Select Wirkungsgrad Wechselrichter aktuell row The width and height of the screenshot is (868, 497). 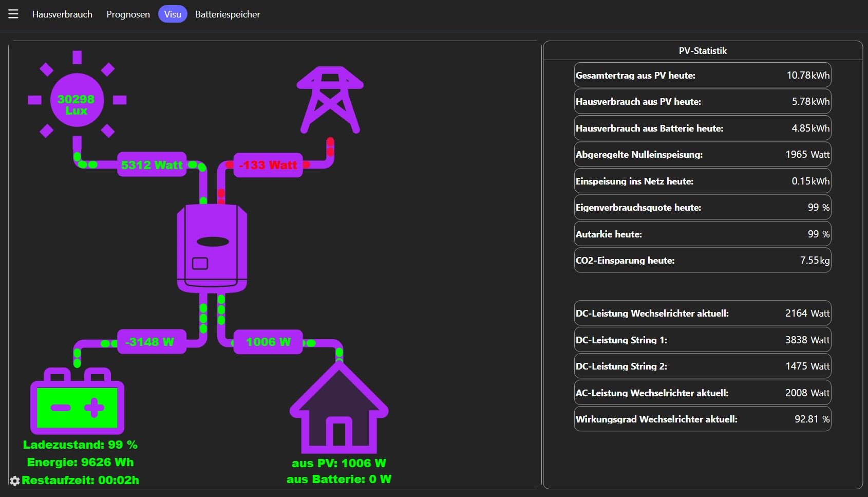pyautogui.click(x=703, y=419)
